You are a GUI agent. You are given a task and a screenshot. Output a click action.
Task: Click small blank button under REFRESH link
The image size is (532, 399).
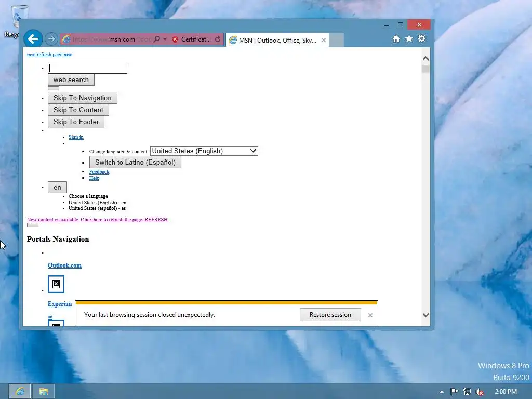click(33, 225)
